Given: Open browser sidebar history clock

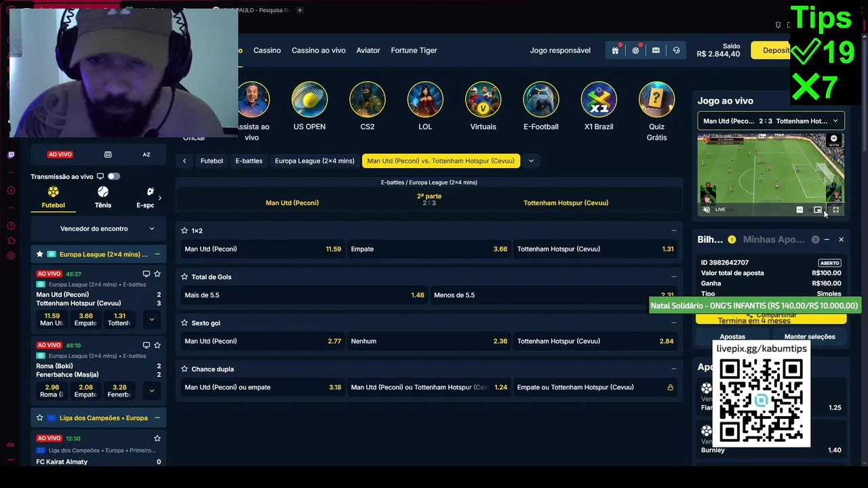Looking at the screenshot, I should pyautogui.click(x=11, y=226).
